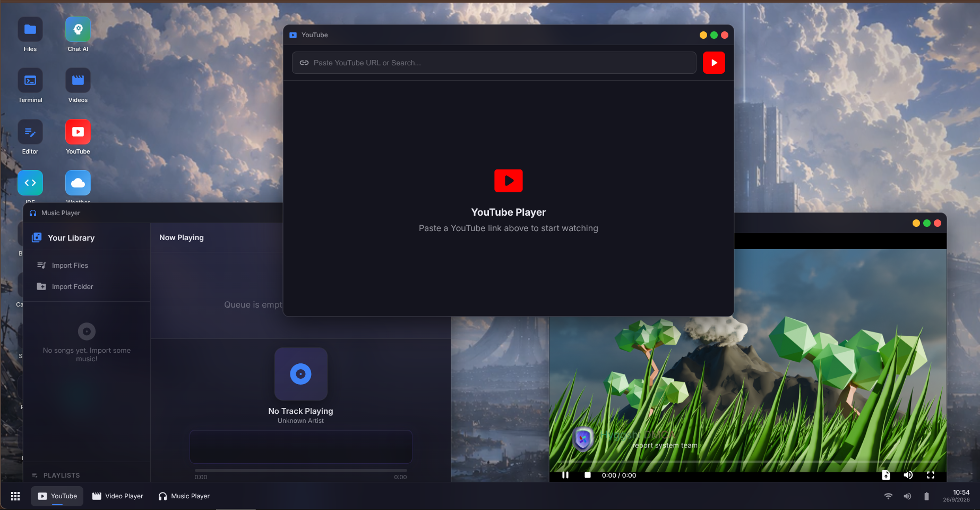Toggle fullscreen in Video Player
Image resolution: width=980 pixels, height=510 pixels.
point(931,475)
